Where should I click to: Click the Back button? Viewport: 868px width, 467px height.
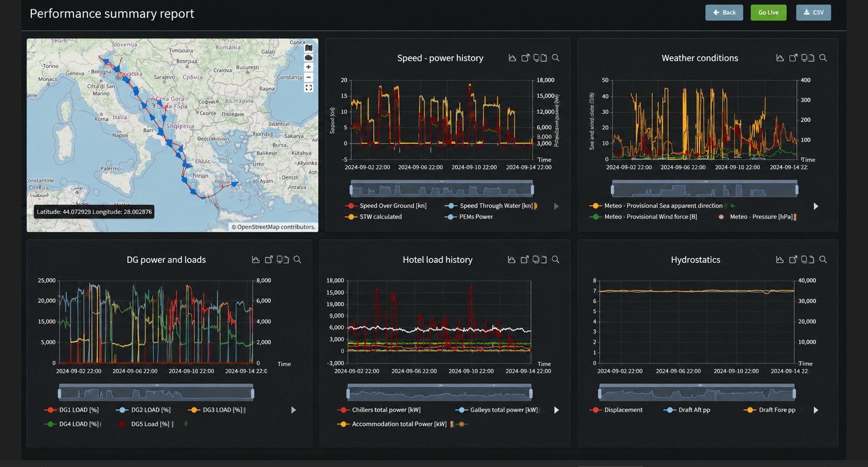pos(724,13)
